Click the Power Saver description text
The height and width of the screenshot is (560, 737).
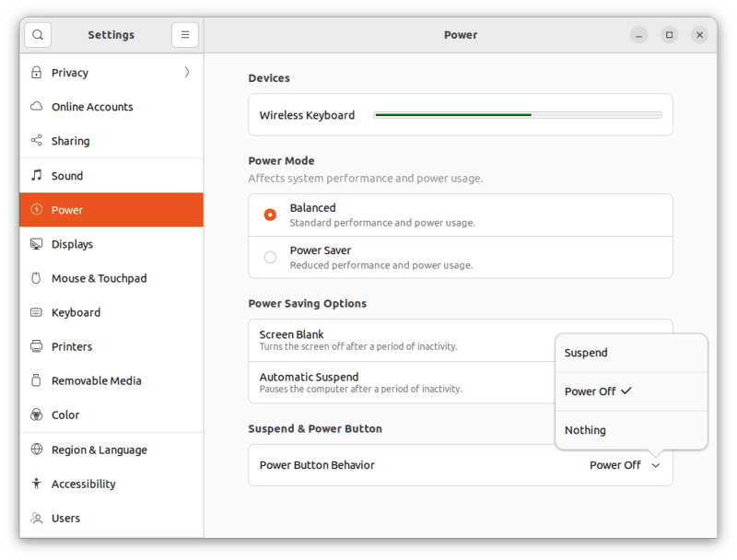click(381, 265)
